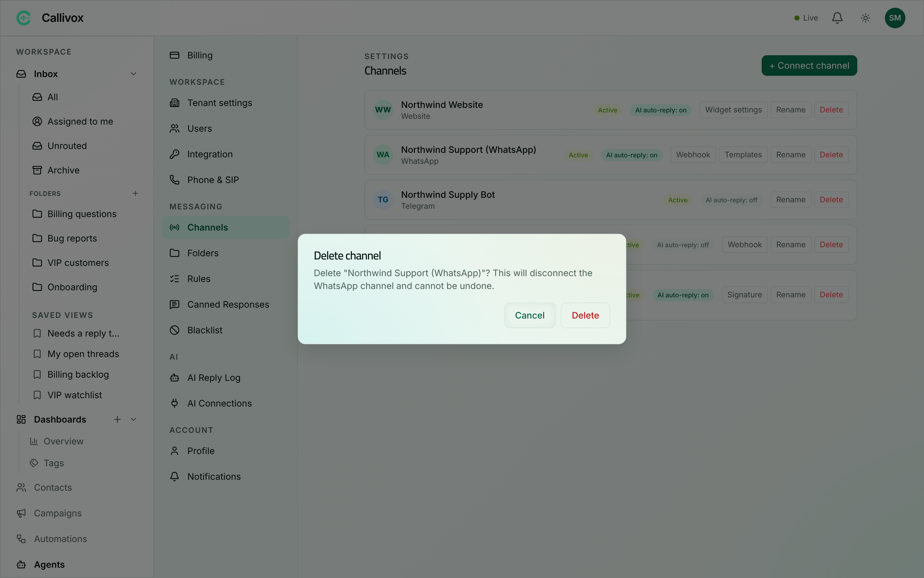
Task: Rename the Northwind Website channel
Action: coord(790,110)
